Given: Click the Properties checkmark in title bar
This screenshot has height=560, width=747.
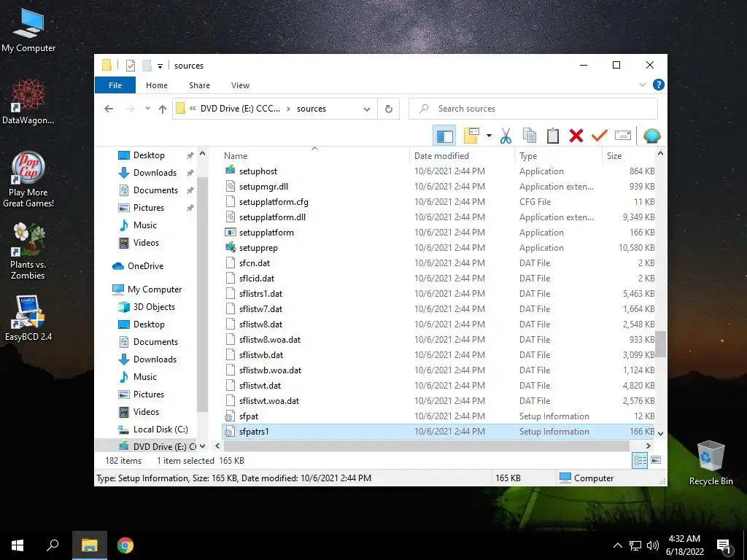Looking at the screenshot, I should (x=130, y=66).
